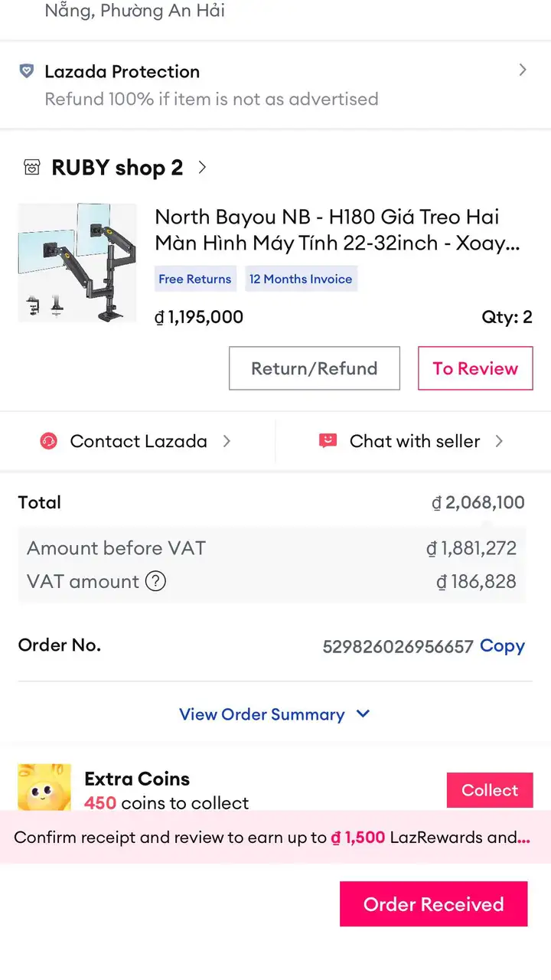Open the North Bayou monitor arm thumbnail
Image resolution: width=551 pixels, height=980 pixels.
(x=77, y=263)
